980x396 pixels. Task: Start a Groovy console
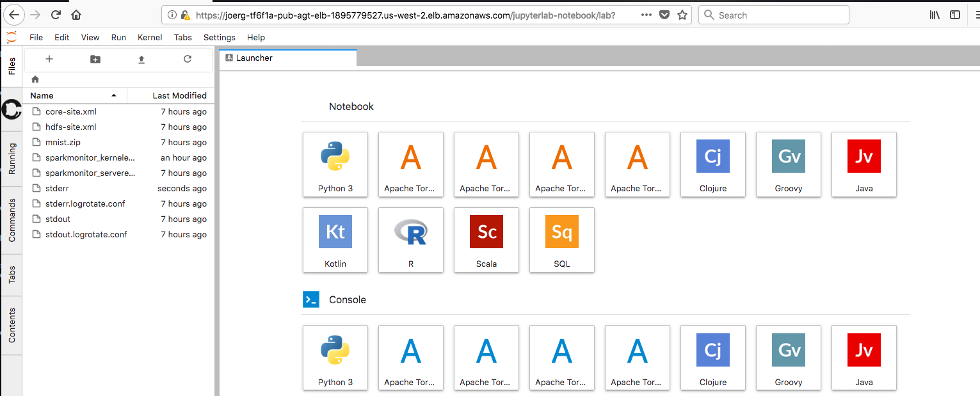coord(789,358)
